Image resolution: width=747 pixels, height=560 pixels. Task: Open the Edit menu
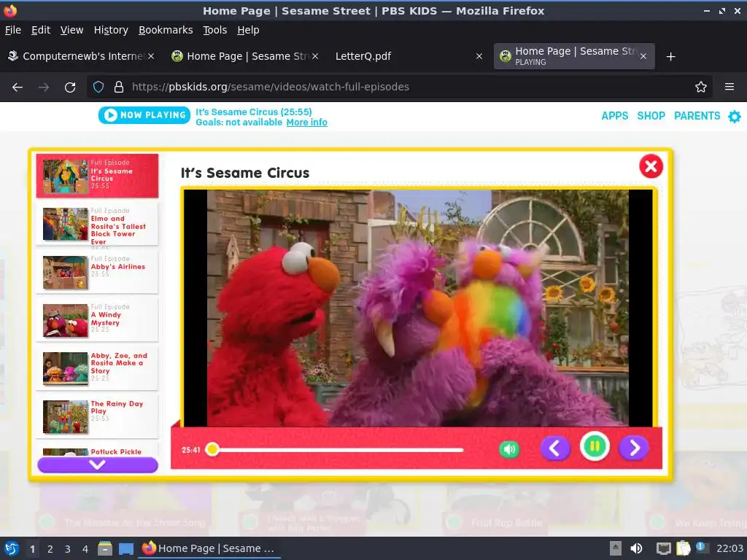coord(41,30)
